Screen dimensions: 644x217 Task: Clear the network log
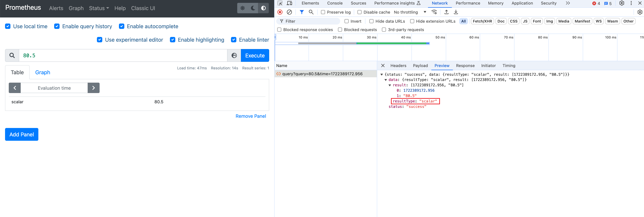coord(289,12)
